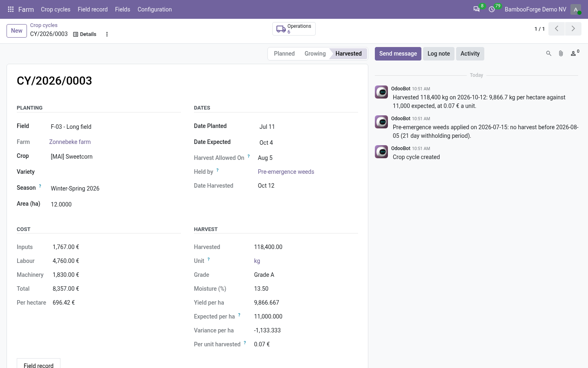Edit the Date Planted field
The width and height of the screenshot is (588, 368).
308,127
